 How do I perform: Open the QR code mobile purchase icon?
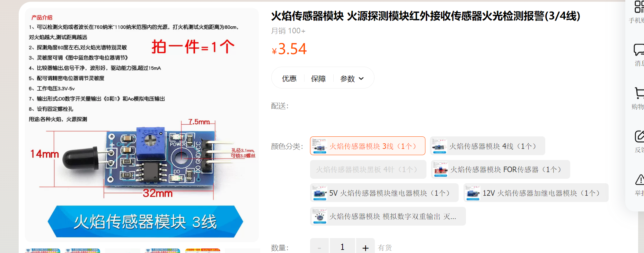638,7
